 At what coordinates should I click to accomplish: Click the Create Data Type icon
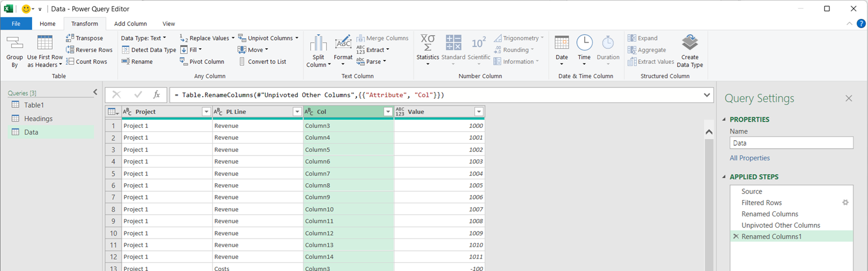tap(690, 43)
